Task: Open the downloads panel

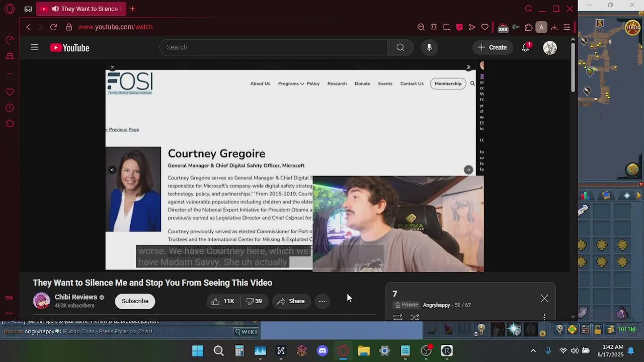Action: [x=554, y=27]
